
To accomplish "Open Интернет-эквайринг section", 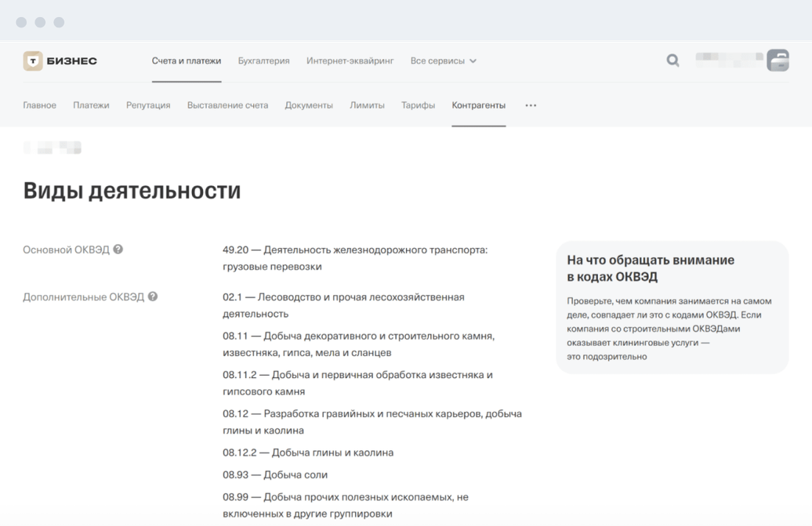I will click(x=350, y=61).
